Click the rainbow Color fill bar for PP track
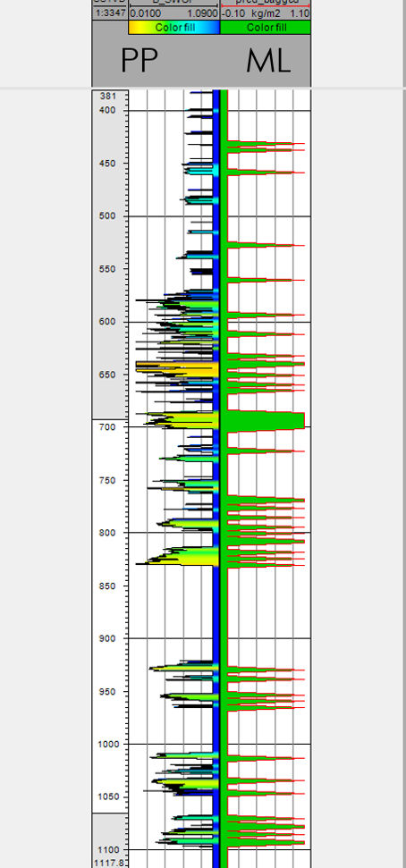 (173, 27)
